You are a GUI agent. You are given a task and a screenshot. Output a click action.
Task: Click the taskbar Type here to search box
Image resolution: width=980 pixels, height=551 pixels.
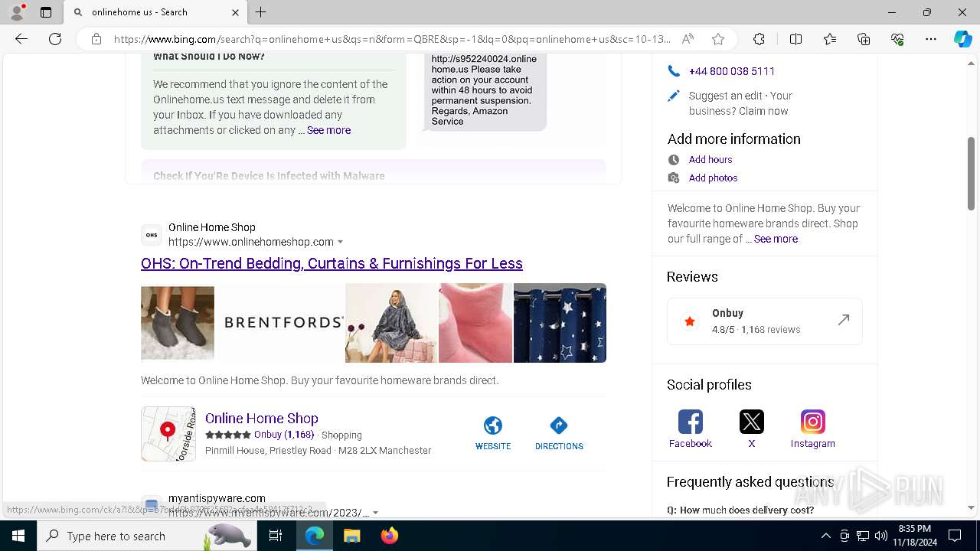[147, 536]
